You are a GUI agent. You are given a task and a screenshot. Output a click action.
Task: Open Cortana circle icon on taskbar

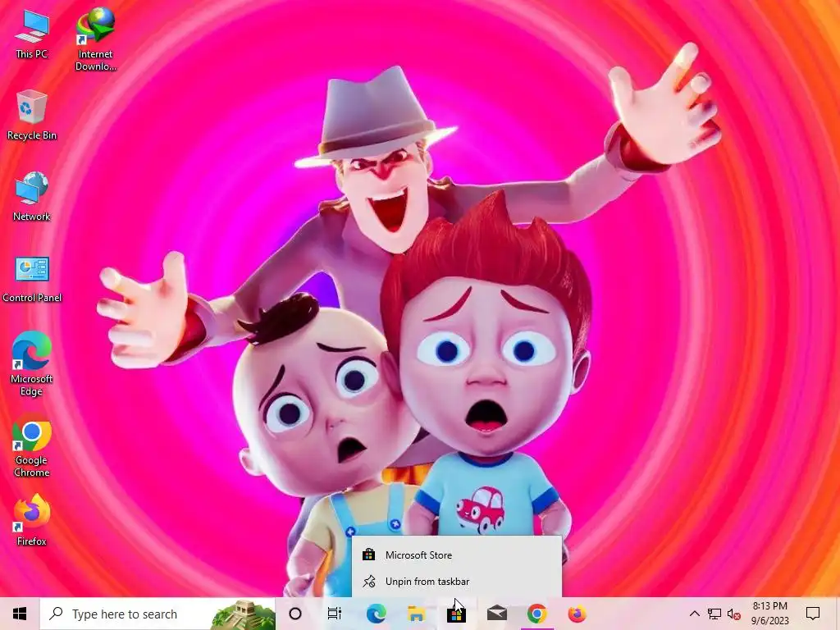click(x=294, y=614)
